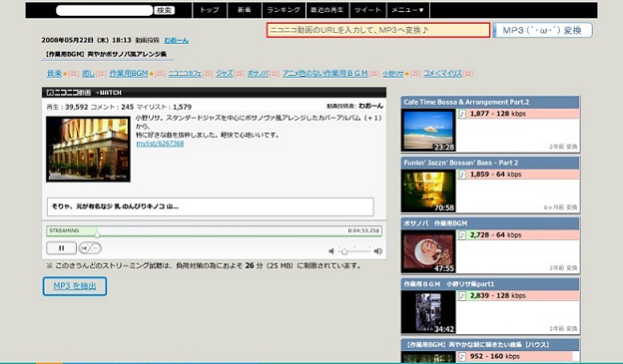Open thumbnail with 70:58 duration
Screen dimensions: 623x364
(428, 190)
